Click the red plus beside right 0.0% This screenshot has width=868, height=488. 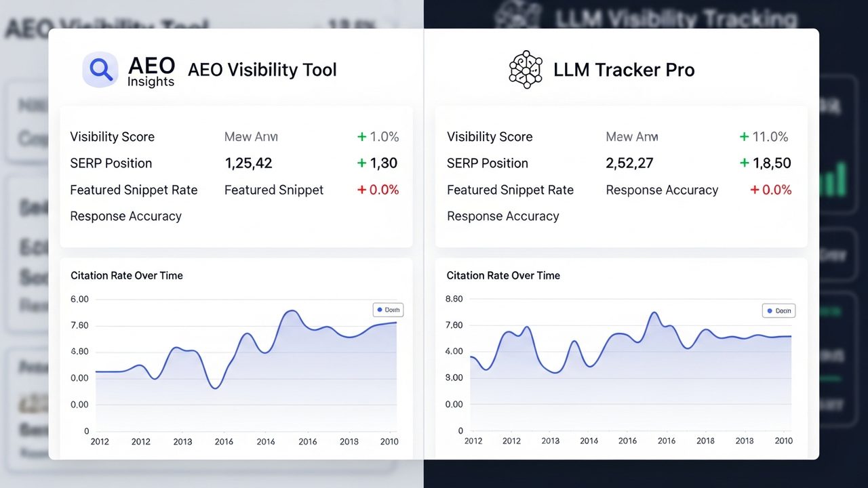754,190
